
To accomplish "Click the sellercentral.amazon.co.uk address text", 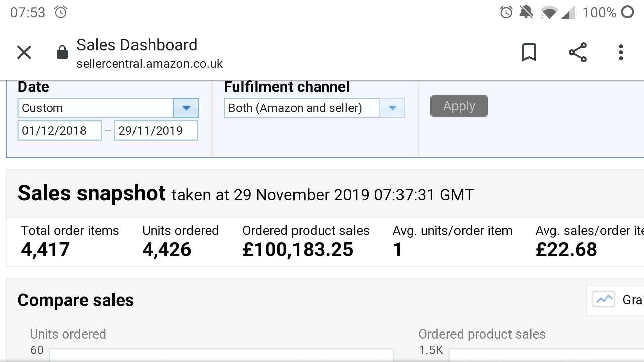I will pyautogui.click(x=150, y=64).
